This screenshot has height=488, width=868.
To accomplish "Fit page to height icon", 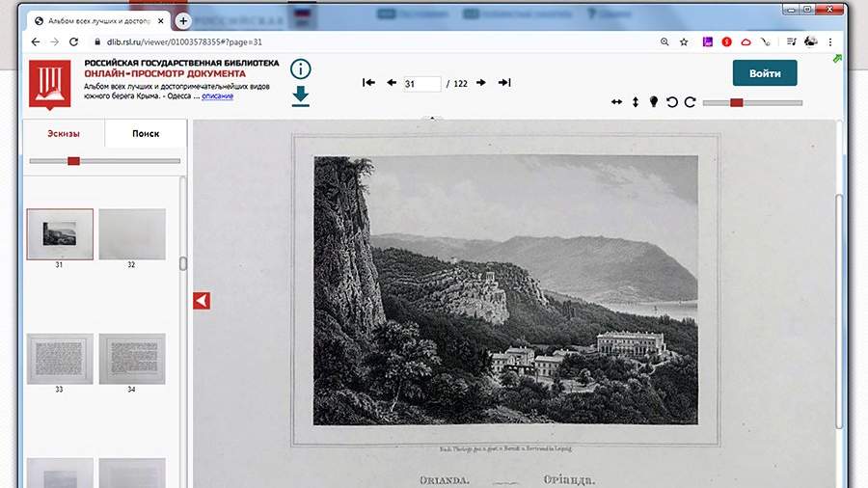I will (636, 102).
